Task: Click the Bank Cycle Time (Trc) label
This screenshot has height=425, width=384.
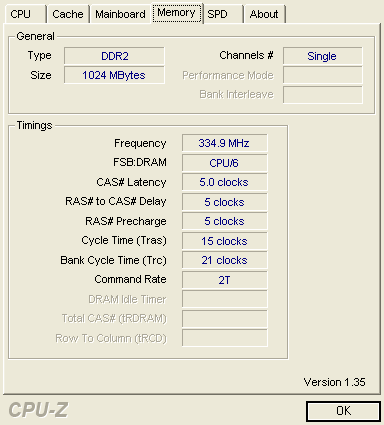Action: coord(113,260)
